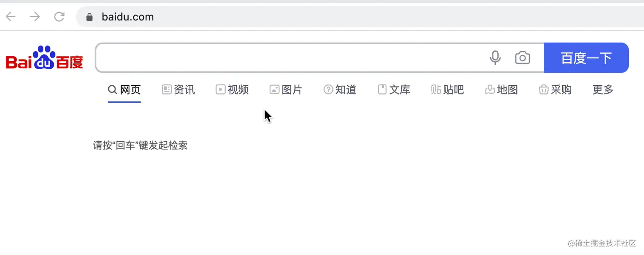The image size is (644, 255).
Task: Select the 网页 tab
Action: point(124,90)
